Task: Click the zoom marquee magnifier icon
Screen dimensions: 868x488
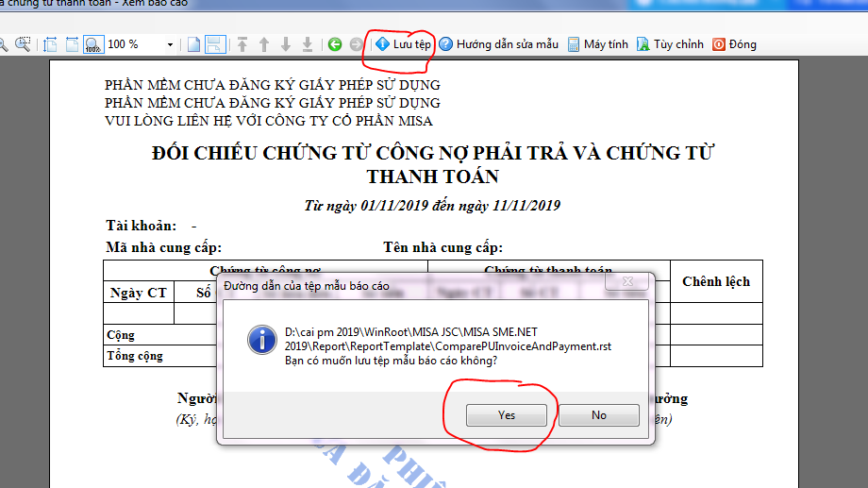Action: 23,44
